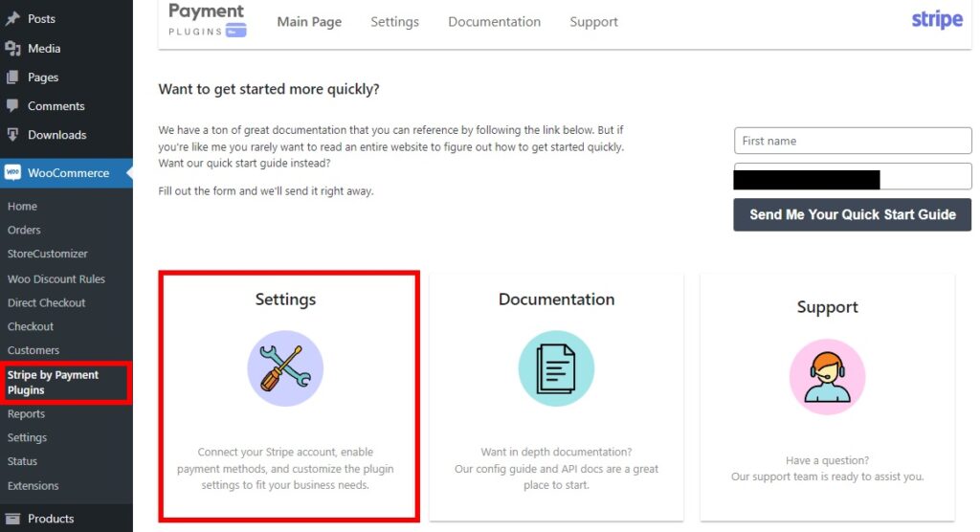Image resolution: width=980 pixels, height=532 pixels.
Task: Open Extensions submenu item
Action: [33, 486]
